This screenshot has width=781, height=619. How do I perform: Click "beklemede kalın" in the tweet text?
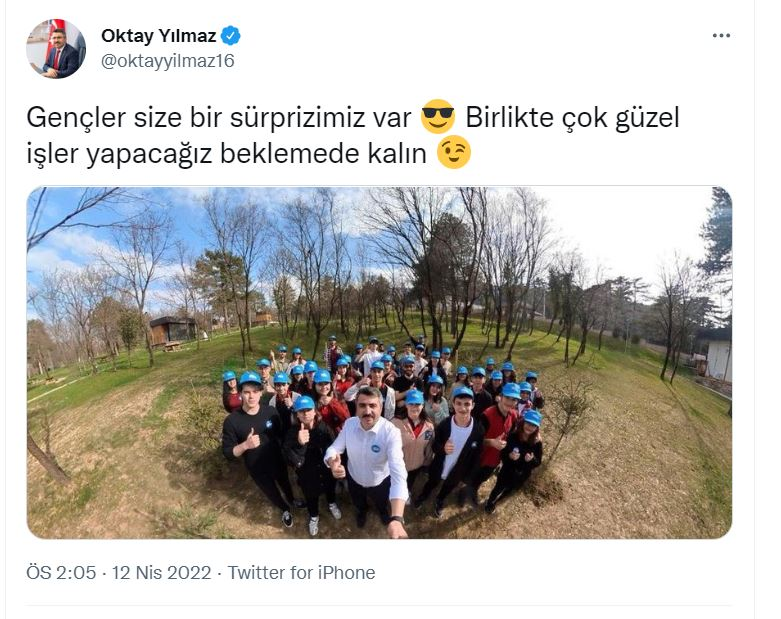click(323, 154)
